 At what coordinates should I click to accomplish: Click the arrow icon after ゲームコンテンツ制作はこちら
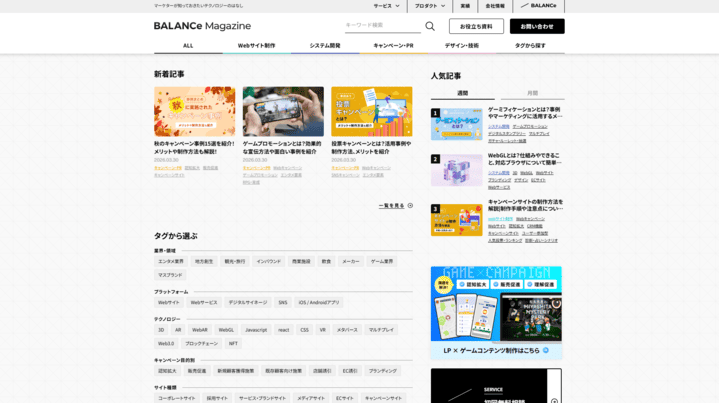(546, 350)
